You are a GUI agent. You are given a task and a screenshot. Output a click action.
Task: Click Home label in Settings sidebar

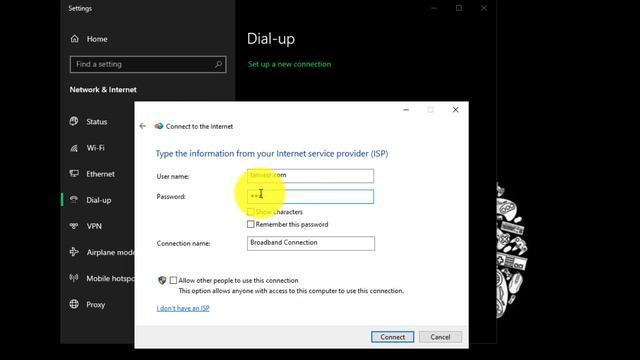point(97,39)
